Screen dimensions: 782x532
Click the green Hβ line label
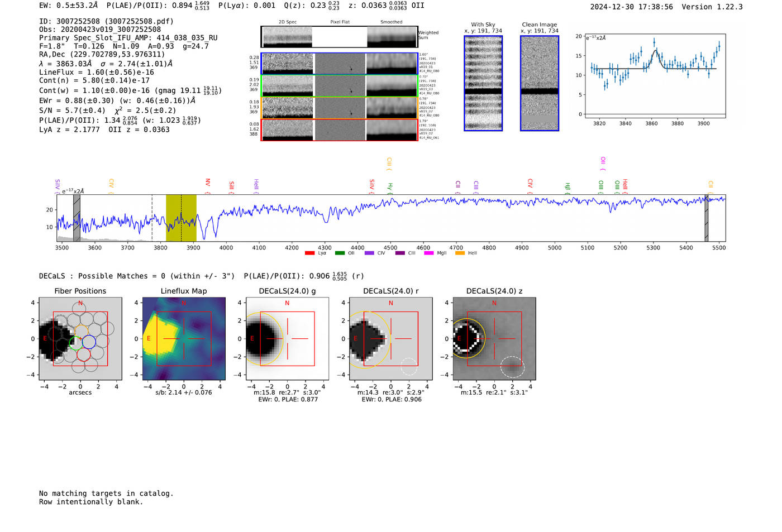pos(568,187)
